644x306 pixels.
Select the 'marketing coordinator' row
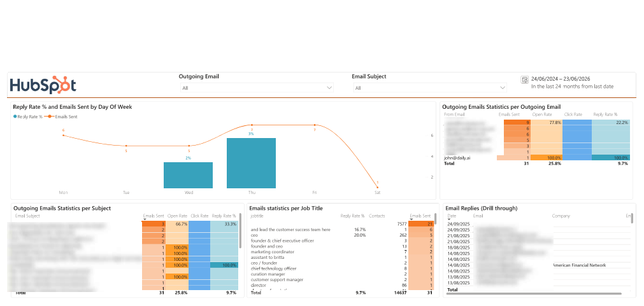pyautogui.click(x=341, y=252)
